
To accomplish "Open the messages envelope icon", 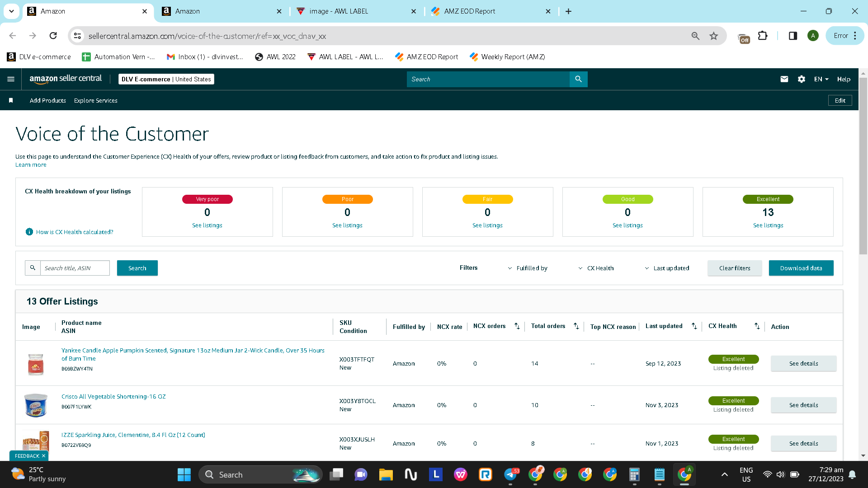I will (784, 79).
